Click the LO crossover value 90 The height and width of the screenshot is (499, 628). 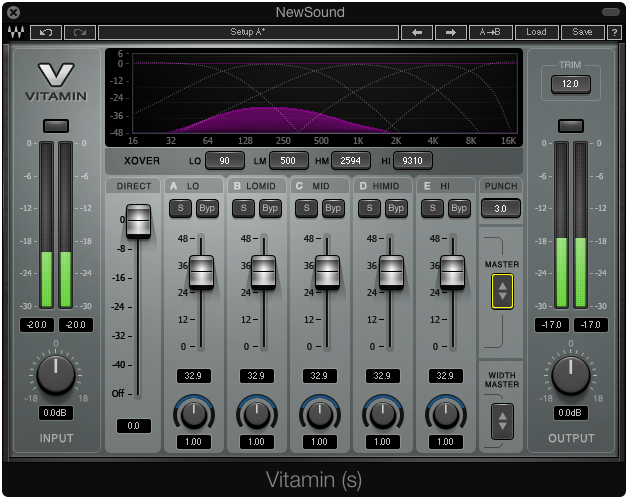[225, 161]
